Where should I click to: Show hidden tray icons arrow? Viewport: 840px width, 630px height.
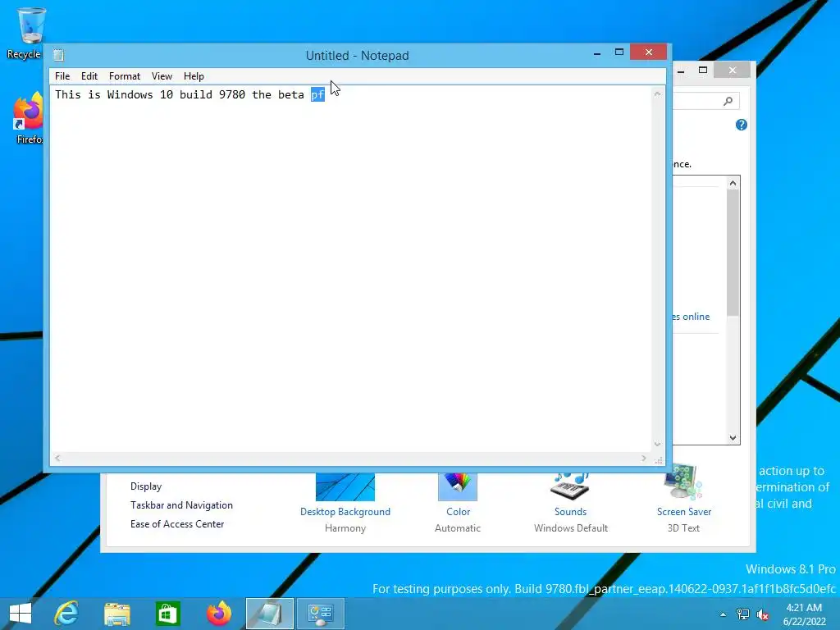point(723,614)
